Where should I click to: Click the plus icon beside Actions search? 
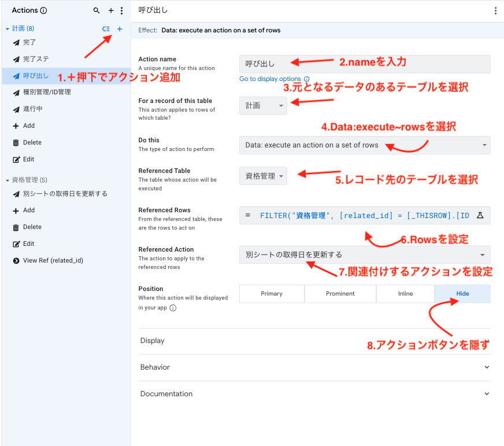pyautogui.click(x=111, y=10)
